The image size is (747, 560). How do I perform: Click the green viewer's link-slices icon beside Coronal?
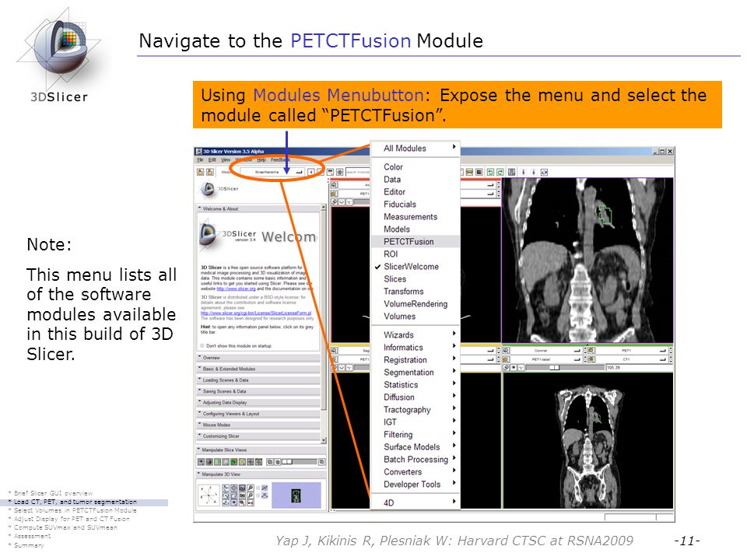pyautogui.click(x=506, y=351)
